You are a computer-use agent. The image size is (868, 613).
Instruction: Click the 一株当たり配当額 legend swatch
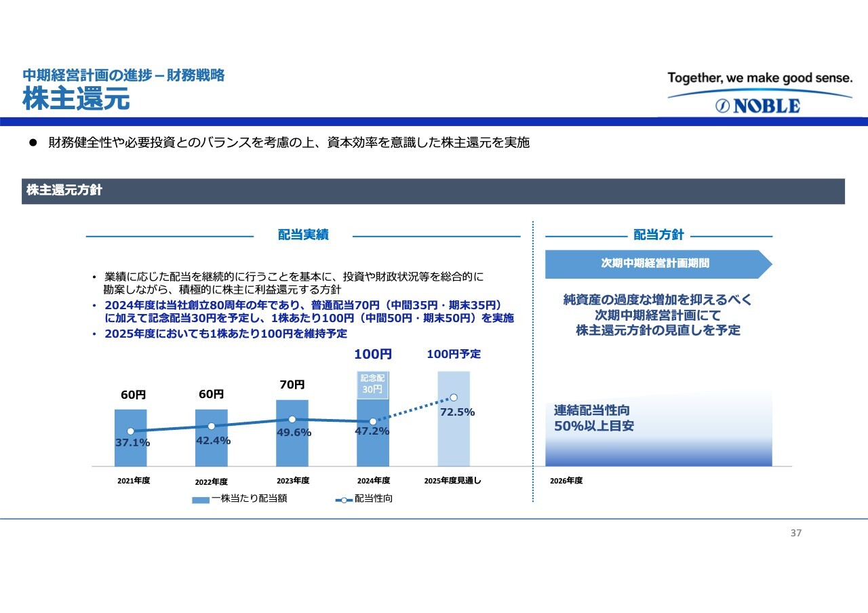(x=201, y=500)
